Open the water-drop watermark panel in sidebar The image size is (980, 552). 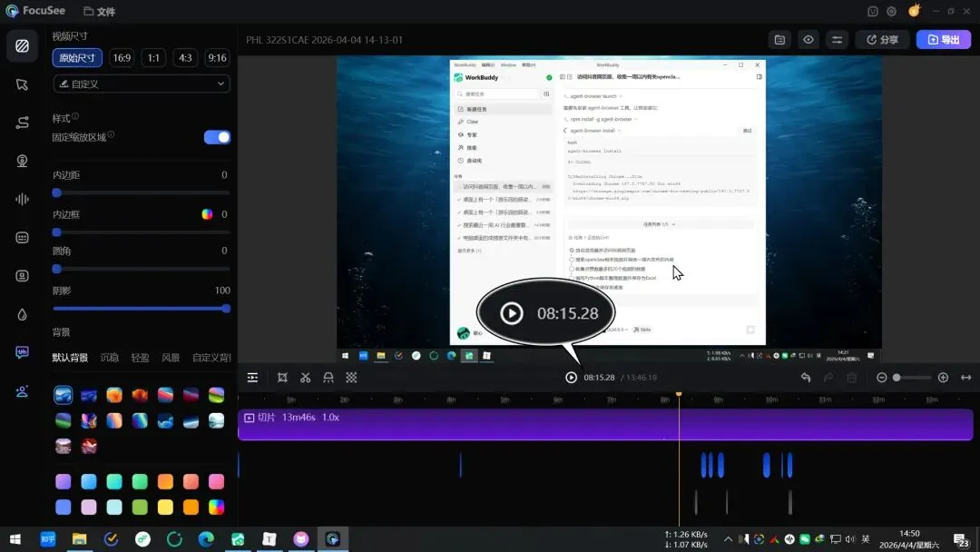22,314
